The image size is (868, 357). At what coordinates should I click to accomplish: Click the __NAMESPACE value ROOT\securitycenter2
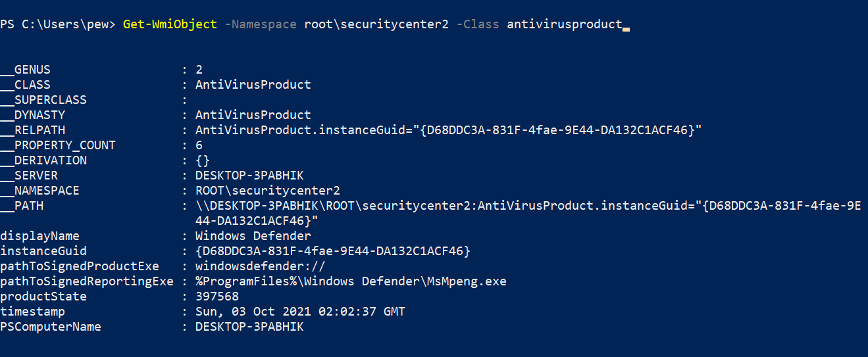click(x=268, y=191)
